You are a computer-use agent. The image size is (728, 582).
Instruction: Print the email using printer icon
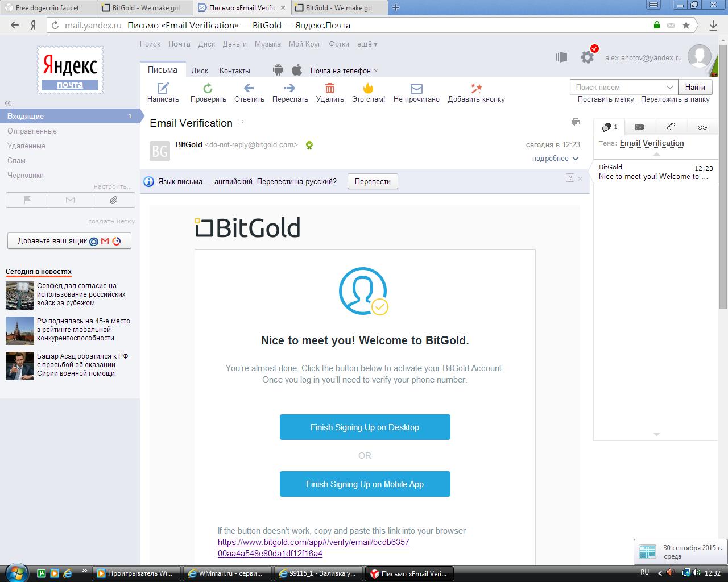pos(576,122)
